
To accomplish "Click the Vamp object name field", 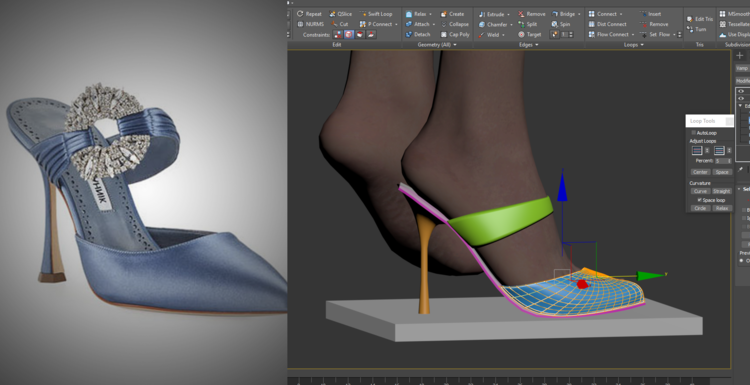I will 743,68.
